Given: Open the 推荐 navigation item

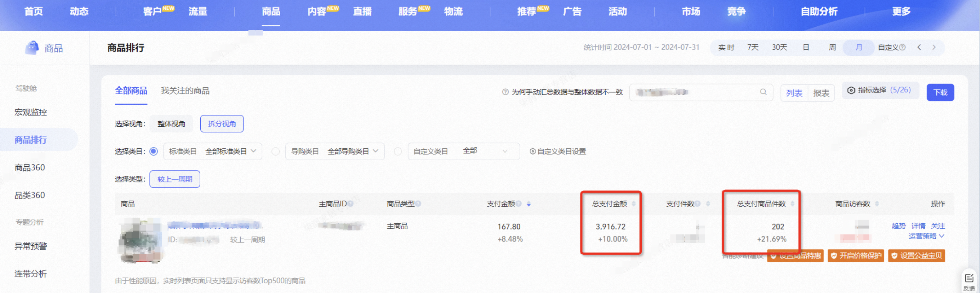Looking at the screenshot, I should click(x=527, y=12).
